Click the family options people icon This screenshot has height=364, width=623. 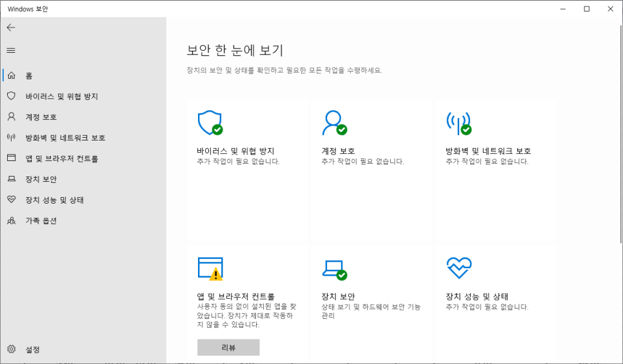[12, 220]
